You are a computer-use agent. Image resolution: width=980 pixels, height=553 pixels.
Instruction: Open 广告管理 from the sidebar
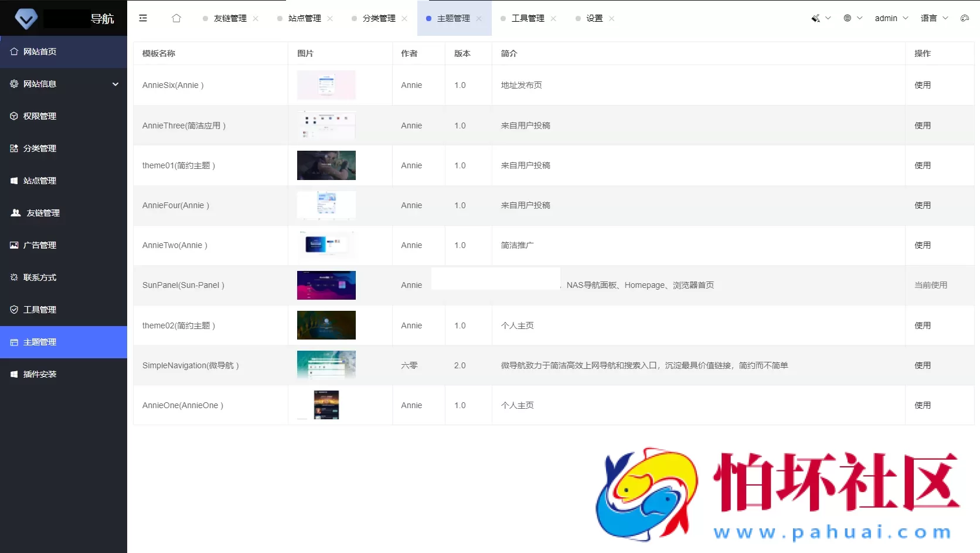(39, 245)
